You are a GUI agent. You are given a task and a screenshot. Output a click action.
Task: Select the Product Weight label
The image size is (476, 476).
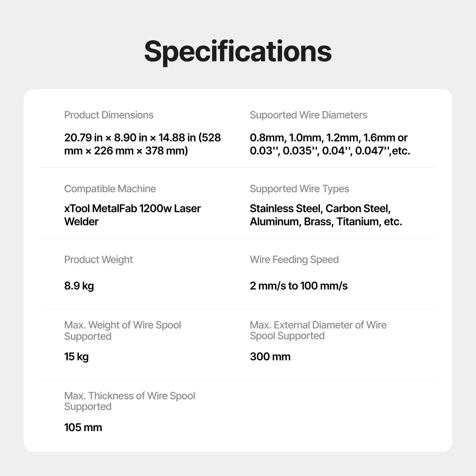(x=98, y=260)
